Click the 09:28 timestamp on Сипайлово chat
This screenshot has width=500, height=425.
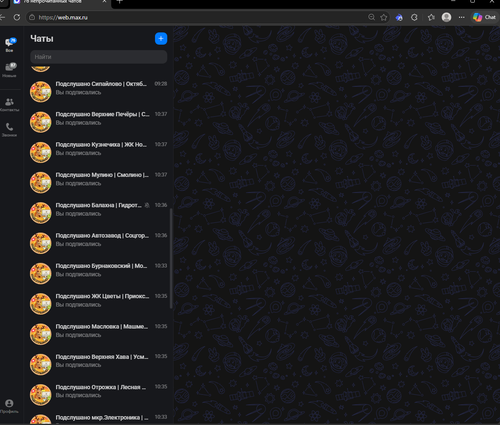click(x=161, y=84)
